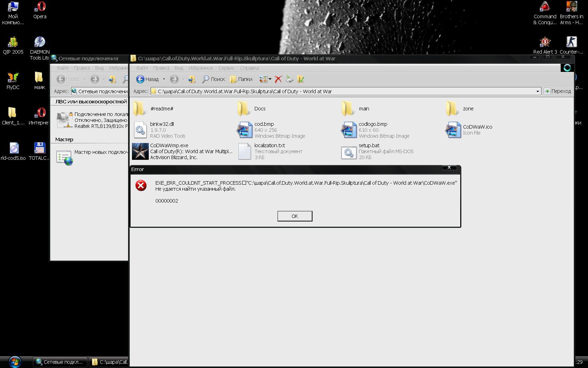This screenshot has width=588, height=368.
Task: Select the Интернет Opera desktop shortcut
Action: [x=38, y=116]
